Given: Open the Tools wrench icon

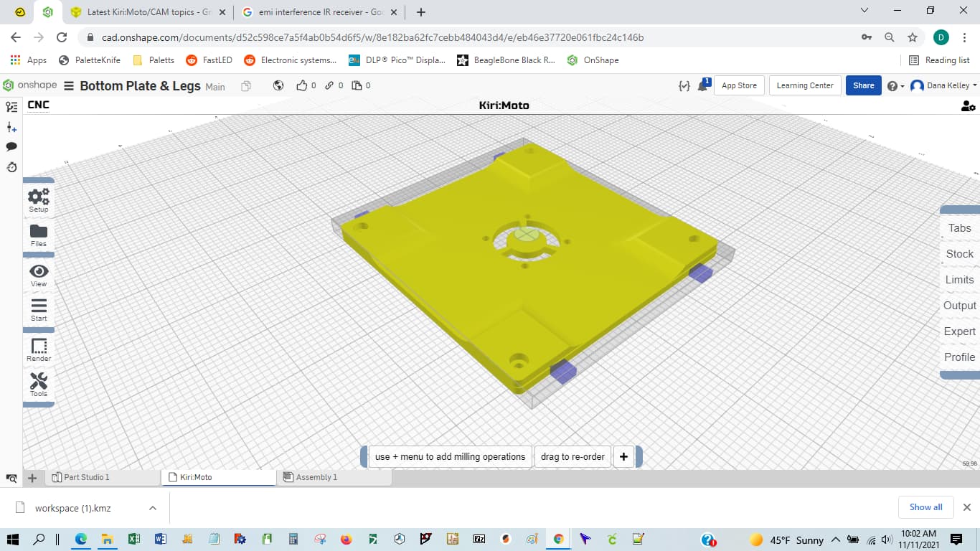Looking at the screenshot, I should click(x=39, y=384).
